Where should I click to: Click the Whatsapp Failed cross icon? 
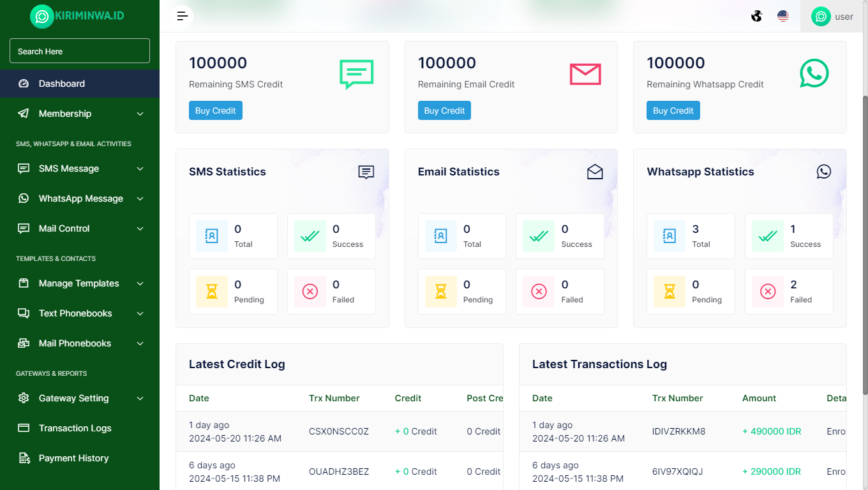coord(768,292)
